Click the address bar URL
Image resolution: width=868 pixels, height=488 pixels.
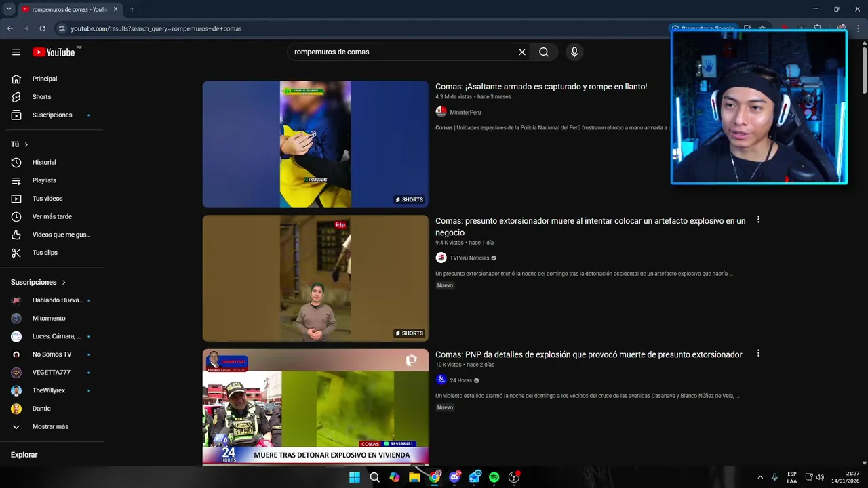point(156,28)
